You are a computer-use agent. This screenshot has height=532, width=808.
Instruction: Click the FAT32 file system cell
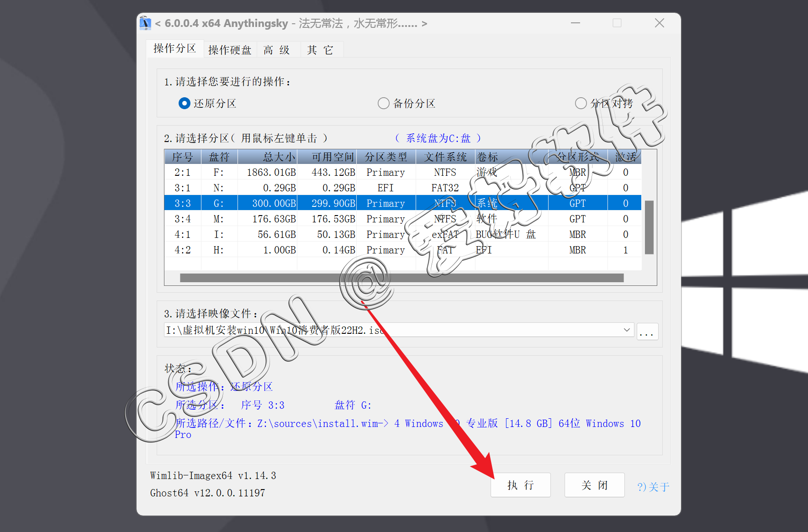pos(445,188)
